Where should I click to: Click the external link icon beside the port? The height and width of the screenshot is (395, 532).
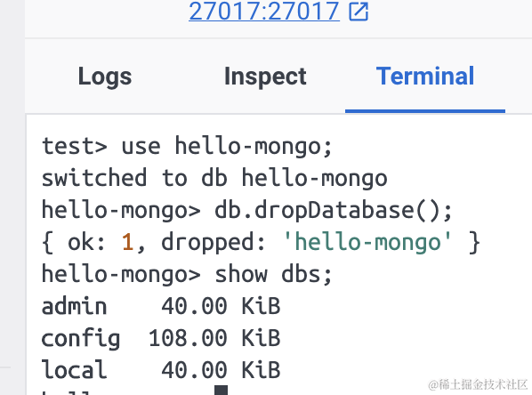pos(359,12)
